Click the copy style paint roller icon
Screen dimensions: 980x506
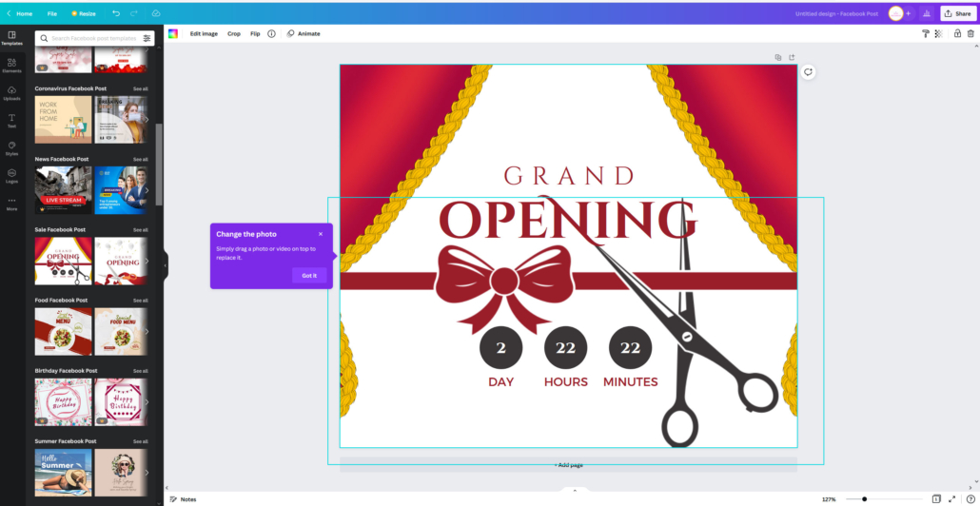tap(925, 33)
